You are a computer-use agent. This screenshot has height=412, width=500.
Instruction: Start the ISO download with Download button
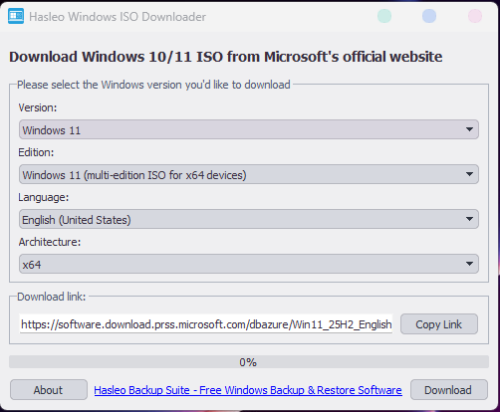coord(449,390)
